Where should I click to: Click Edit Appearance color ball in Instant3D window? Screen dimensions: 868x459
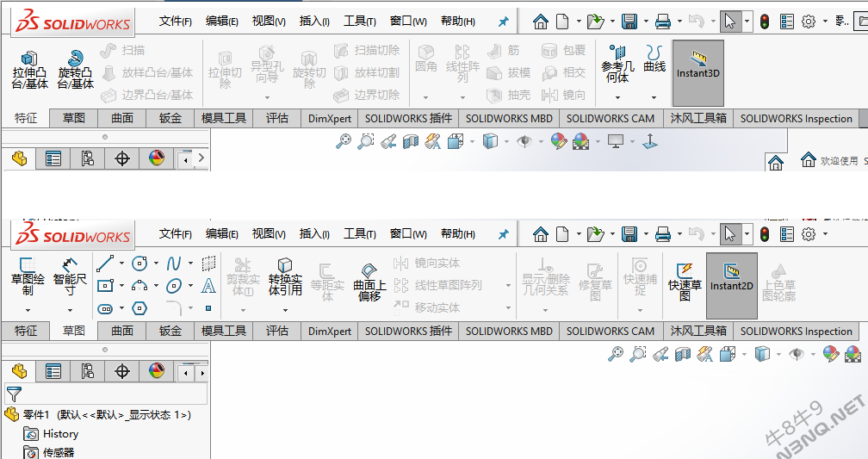click(559, 142)
